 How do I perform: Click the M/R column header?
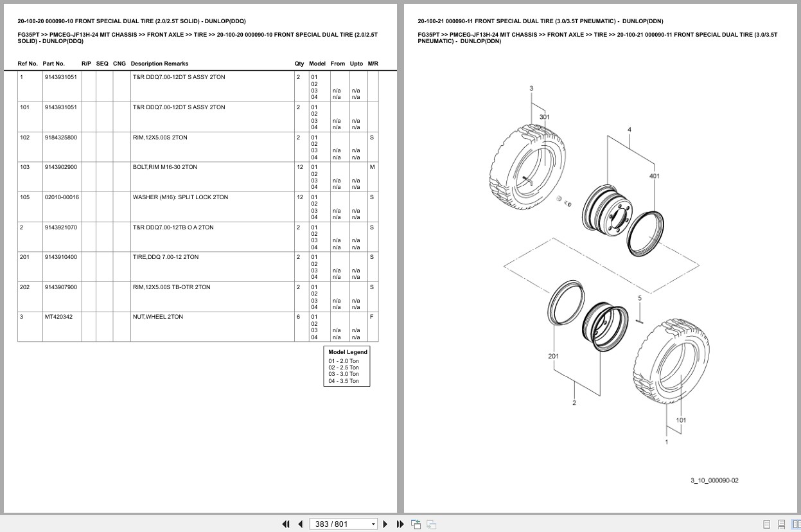373,64
